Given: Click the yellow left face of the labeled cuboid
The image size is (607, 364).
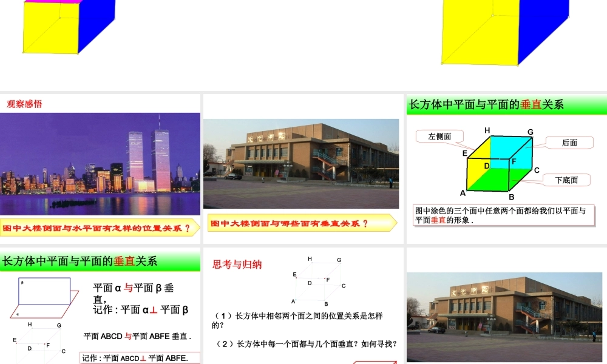Looking at the screenshot, I should pos(477,165).
